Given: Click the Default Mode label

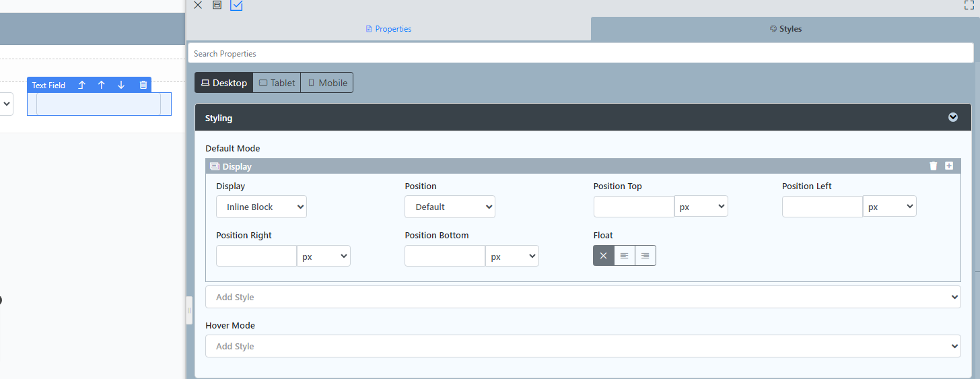Looking at the screenshot, I should tap(232, 148).
